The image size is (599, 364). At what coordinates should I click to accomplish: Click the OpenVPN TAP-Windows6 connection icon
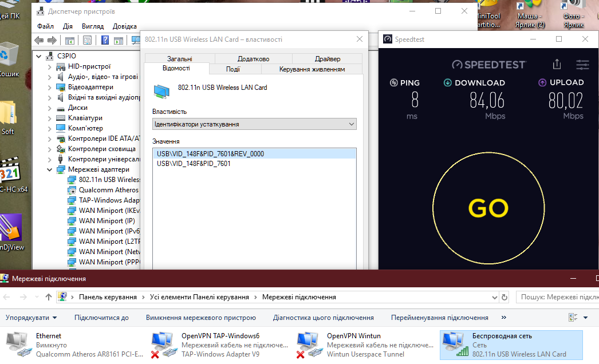(164, 344)
